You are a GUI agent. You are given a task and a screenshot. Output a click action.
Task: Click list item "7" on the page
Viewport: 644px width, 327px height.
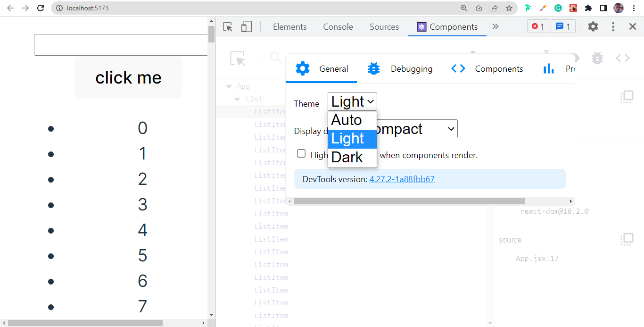point(142,306)
